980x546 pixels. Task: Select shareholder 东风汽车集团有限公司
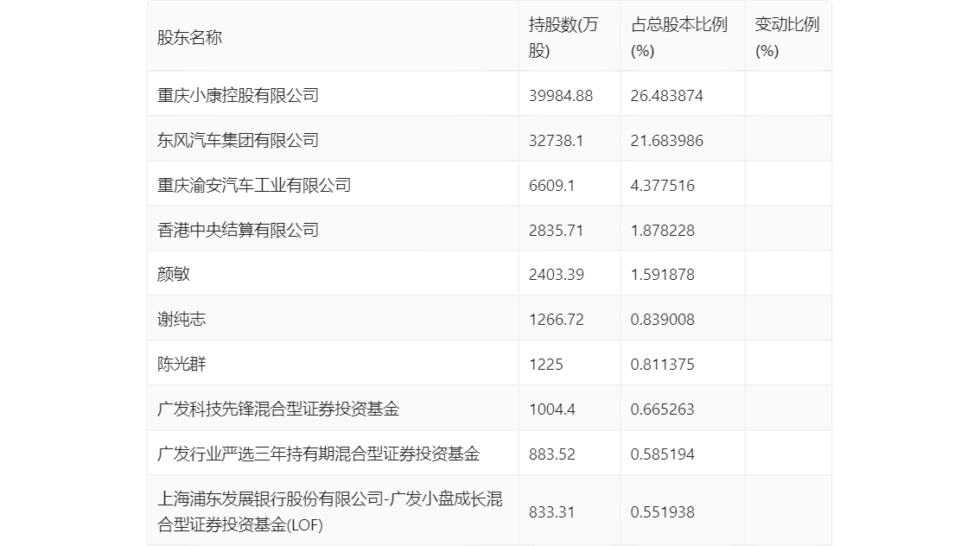(x=239, y=141)
